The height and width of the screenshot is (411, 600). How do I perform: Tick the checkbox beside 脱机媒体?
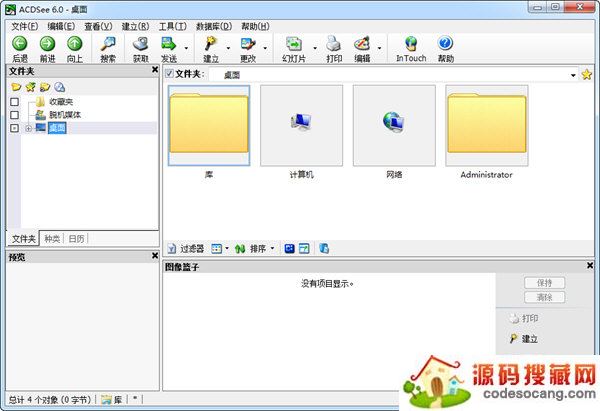click(x=15, y=115)
